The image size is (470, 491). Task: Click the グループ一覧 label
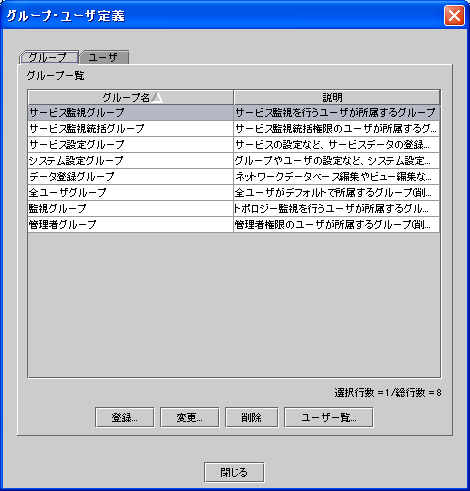point(55,76)
